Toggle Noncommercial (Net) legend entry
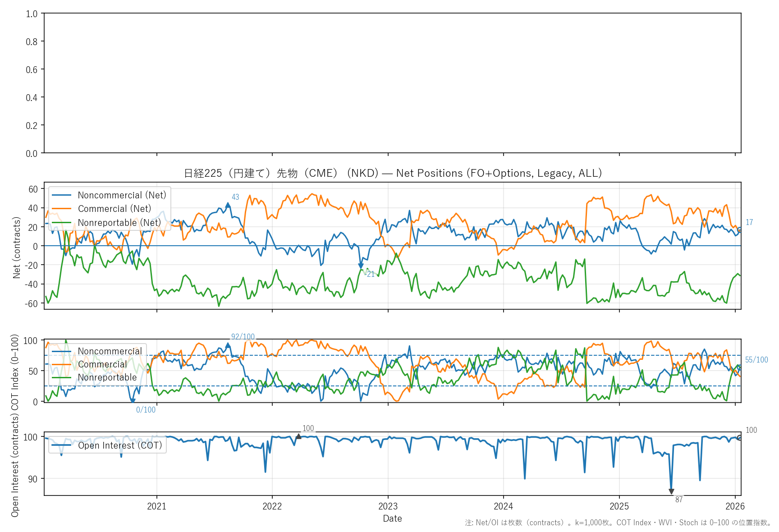 pos(122,195)
